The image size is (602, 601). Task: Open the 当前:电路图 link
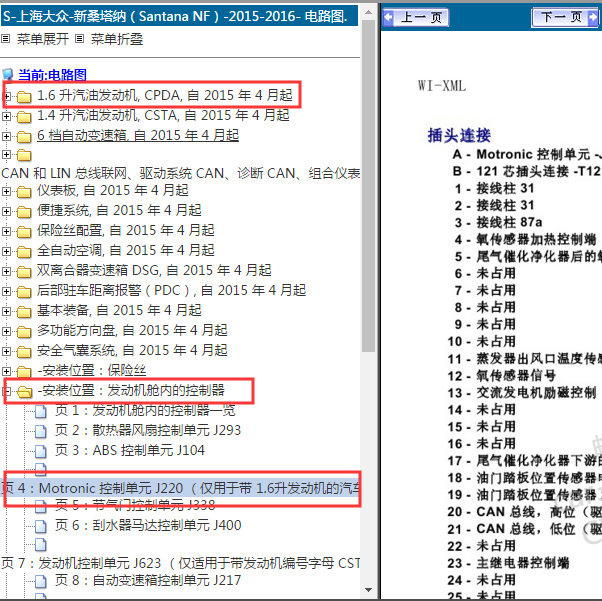click(x=53, y=75)
